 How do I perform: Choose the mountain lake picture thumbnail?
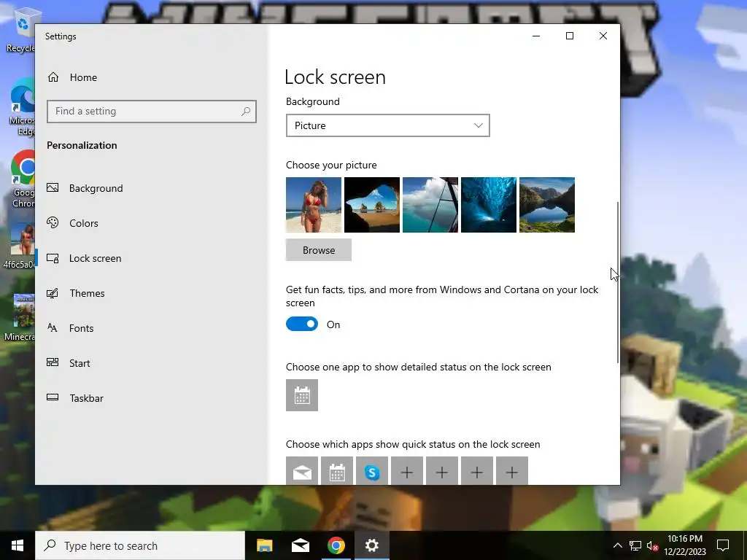[547, 205]
